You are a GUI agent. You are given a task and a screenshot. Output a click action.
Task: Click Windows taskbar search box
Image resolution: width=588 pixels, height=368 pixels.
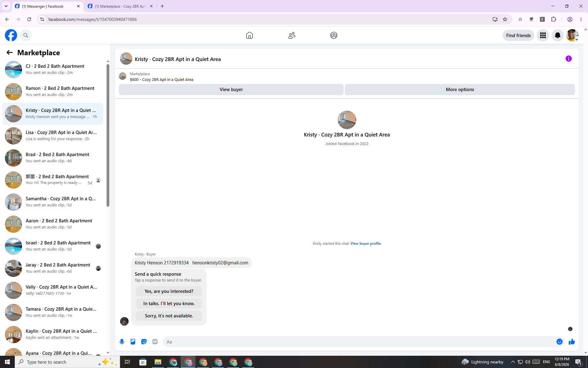pos(67,362)
